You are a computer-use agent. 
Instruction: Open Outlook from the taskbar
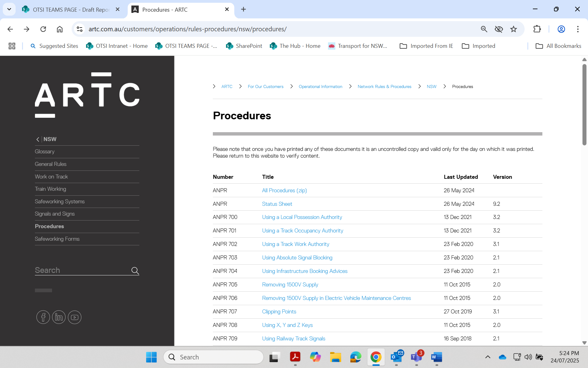click(x=397, y=357)
